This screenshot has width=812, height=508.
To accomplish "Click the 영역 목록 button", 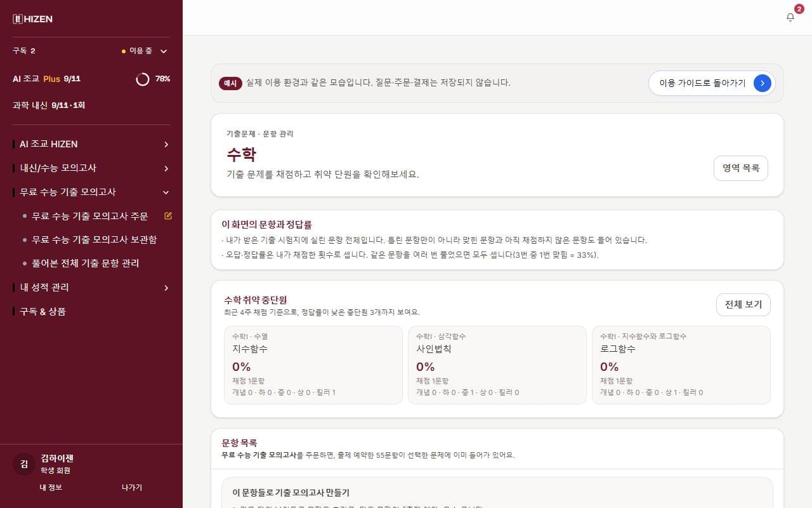I will (x=741, y=168).
